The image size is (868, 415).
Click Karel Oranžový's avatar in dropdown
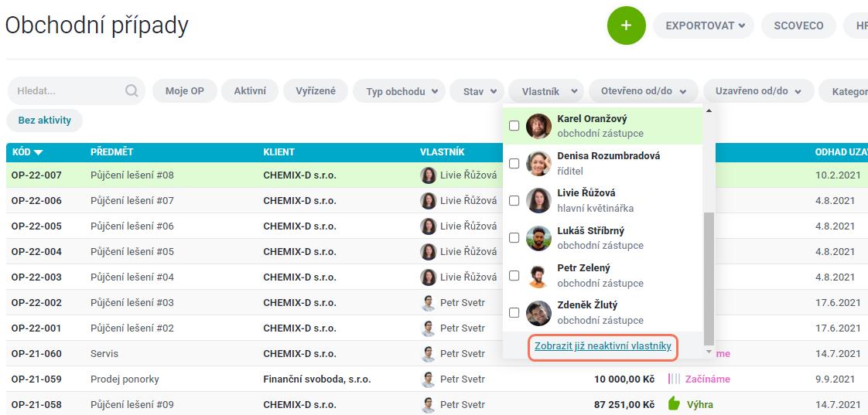[x=538, y=126]
